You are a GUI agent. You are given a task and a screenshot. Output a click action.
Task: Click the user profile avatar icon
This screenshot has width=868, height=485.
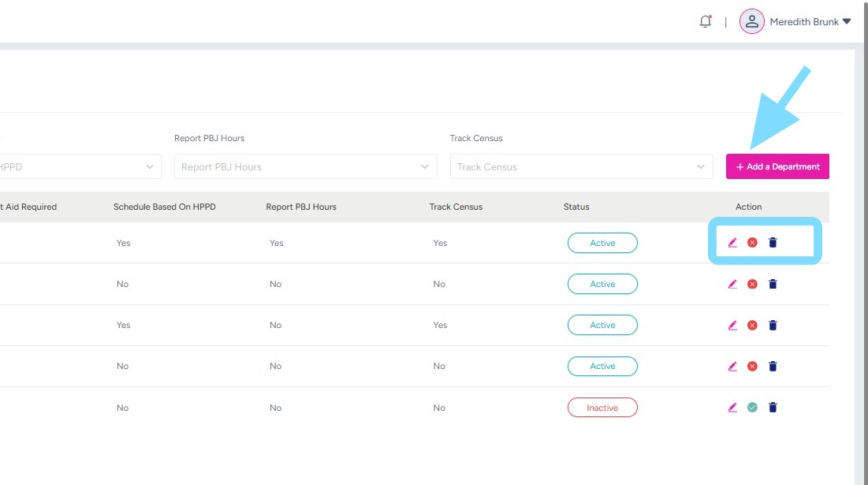pos(751,22)
